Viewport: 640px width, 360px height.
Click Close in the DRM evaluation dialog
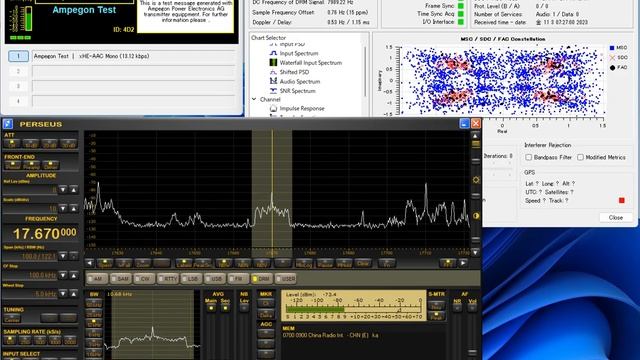[616, 218]
